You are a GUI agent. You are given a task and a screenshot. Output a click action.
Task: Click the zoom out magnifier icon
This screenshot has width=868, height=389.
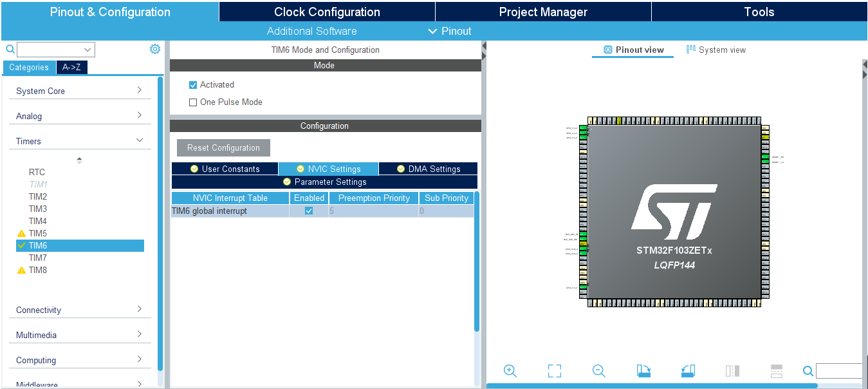[599, 371]
